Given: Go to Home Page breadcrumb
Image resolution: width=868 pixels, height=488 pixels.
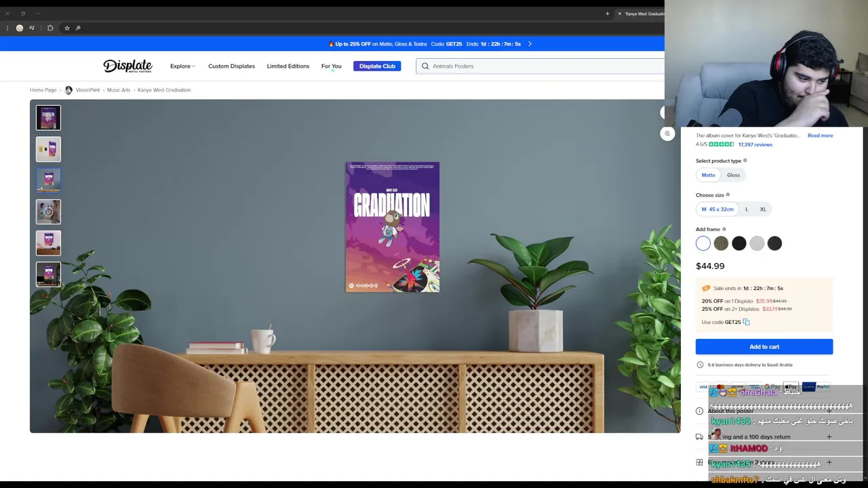Looking at the screenshot, I should pos(43,89).
